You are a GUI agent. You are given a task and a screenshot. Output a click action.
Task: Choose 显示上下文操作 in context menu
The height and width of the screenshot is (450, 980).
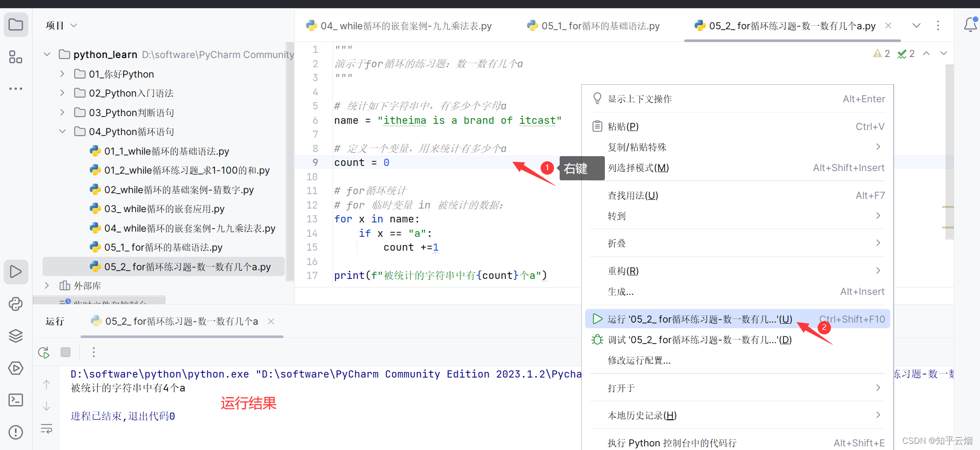click(x=737, y=99)
